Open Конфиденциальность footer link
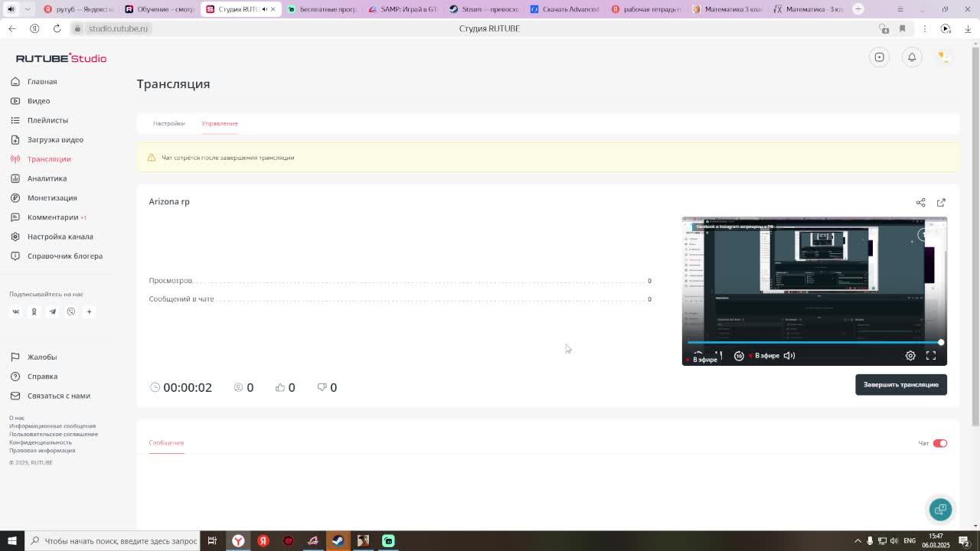 (41, 442)
